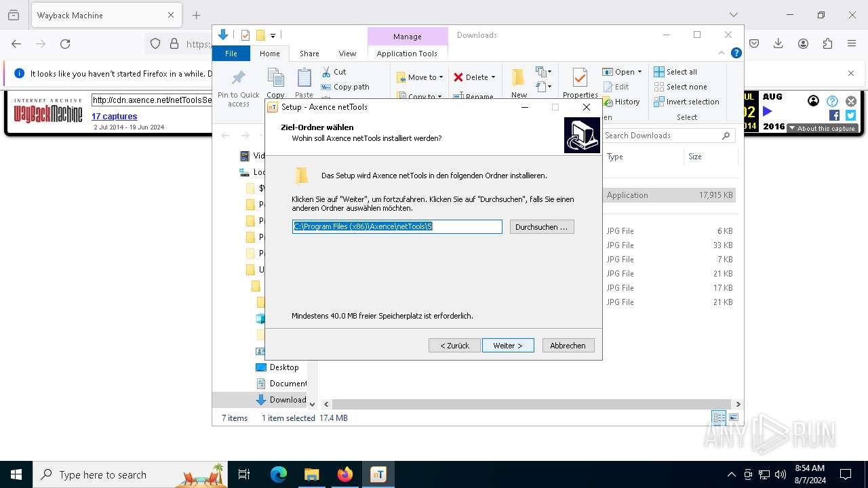This screenshot has width=868, height=488.
Task: Switch to the Home ribbon tab
Action: point(269,54)
